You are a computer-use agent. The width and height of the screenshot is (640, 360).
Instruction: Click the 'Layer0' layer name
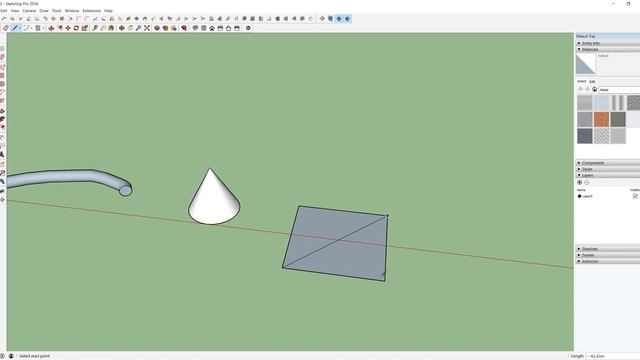587,196
